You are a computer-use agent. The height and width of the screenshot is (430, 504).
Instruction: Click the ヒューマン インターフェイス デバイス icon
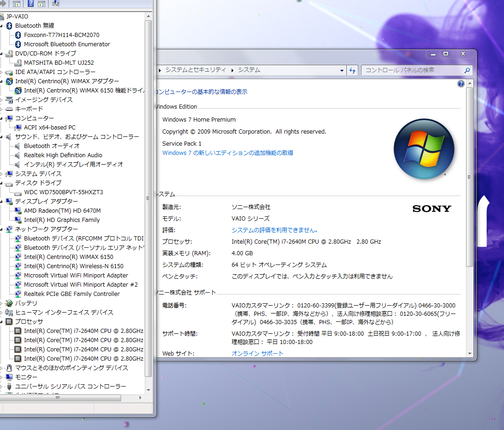click(9, 313)
